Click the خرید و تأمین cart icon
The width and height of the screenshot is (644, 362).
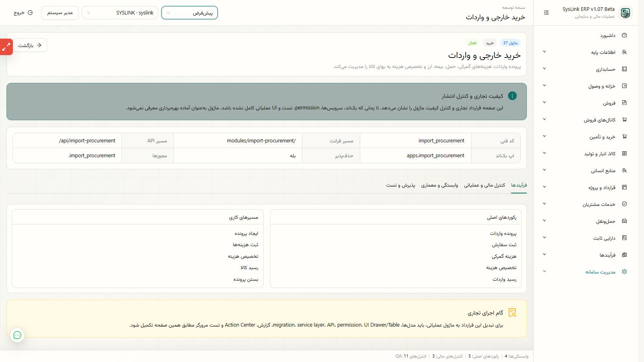624,137
